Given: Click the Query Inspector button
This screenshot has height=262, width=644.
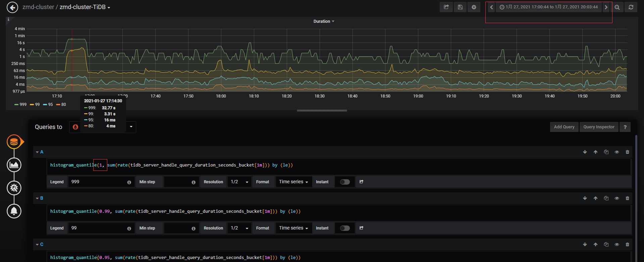Looking at the screenshot, I should 599,127.
